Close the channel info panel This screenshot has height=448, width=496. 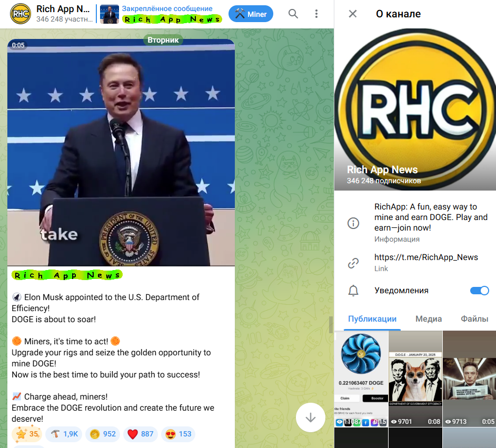coord(352,14)
